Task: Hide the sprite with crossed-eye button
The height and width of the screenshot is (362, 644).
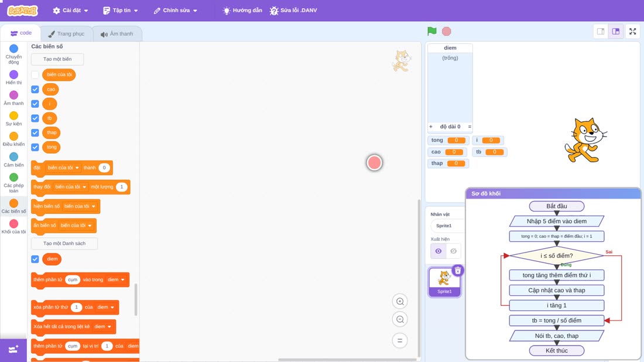Action: click(453, 251)
